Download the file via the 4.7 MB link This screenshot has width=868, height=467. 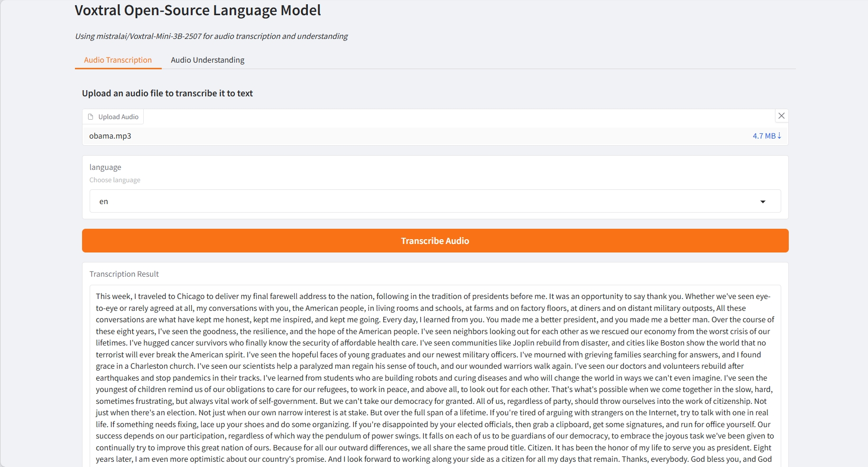764,136
